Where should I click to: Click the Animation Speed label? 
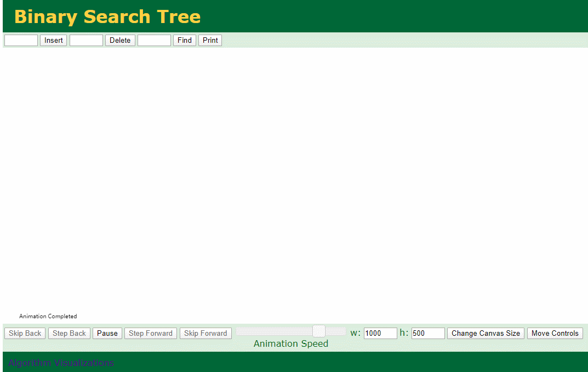[290, 344]
